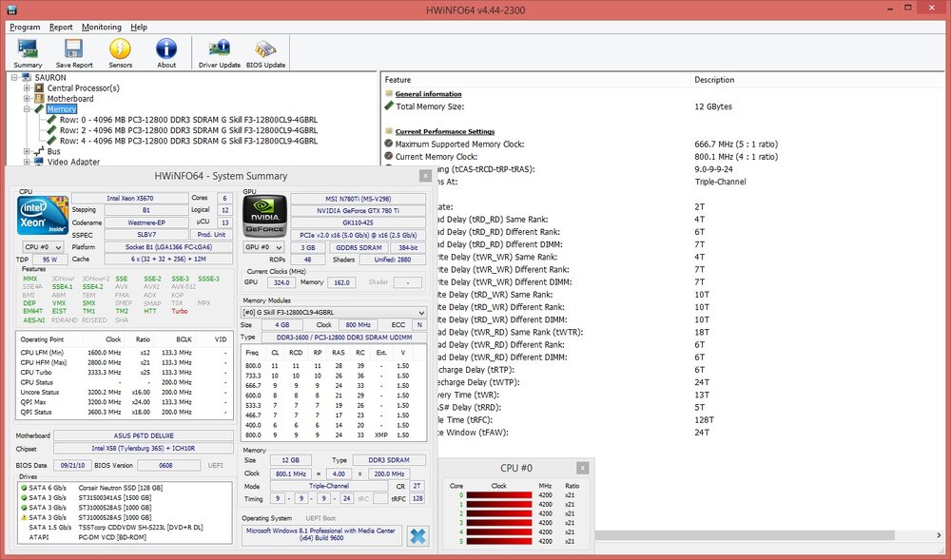Click the Save Report floppy icon
Viewport: 951px width, 560px height.
[x=74, y=49]
